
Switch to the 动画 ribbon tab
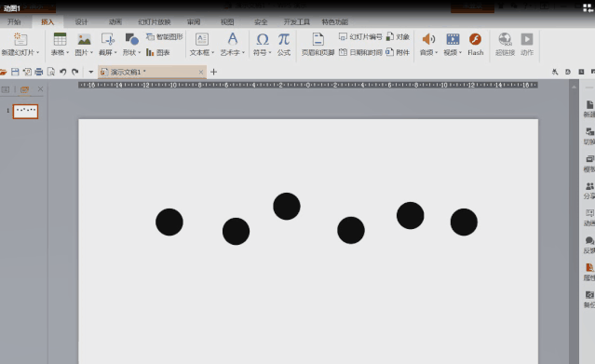click(115, 22)
